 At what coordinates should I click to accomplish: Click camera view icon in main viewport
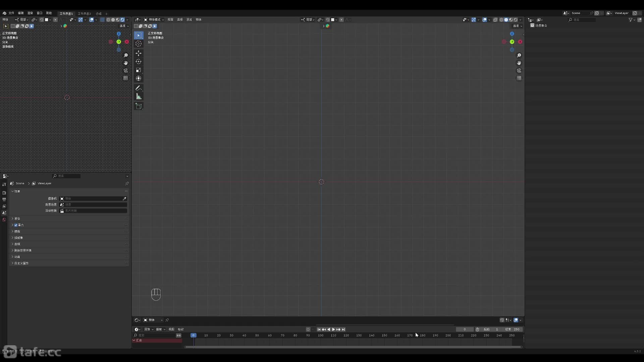(x=519, y=70)
